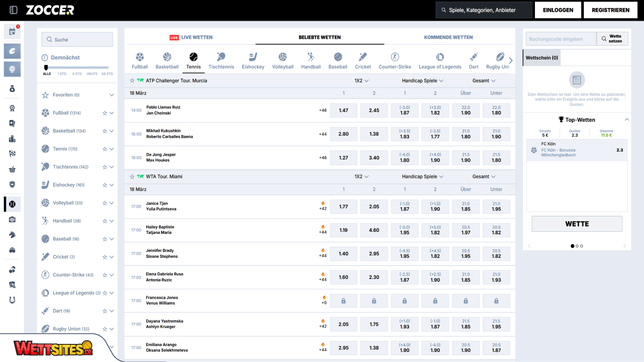644x362 pixels.
Task: Open the Handicap Spiele dropdown for ATP Murcia
Action: click(x=423, y=81)
